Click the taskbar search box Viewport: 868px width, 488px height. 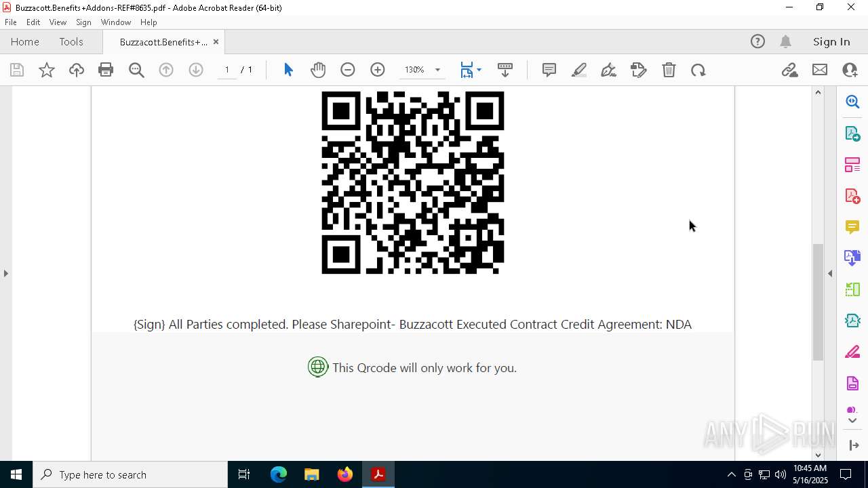(130, 474)
